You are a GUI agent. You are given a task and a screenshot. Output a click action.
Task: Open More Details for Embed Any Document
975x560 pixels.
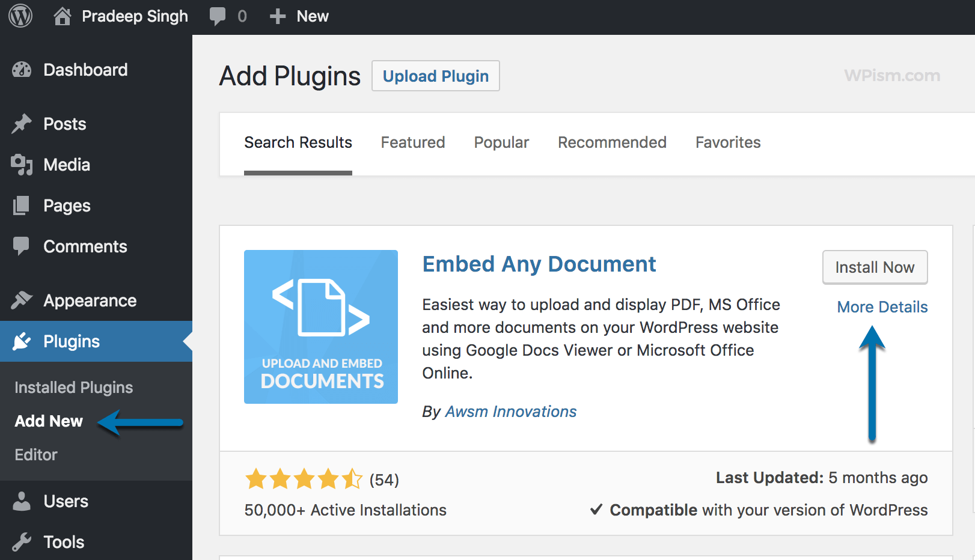[882, 306]
